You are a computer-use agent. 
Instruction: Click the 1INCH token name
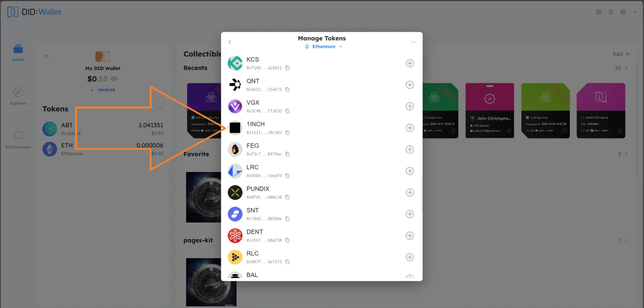[256, 124]
